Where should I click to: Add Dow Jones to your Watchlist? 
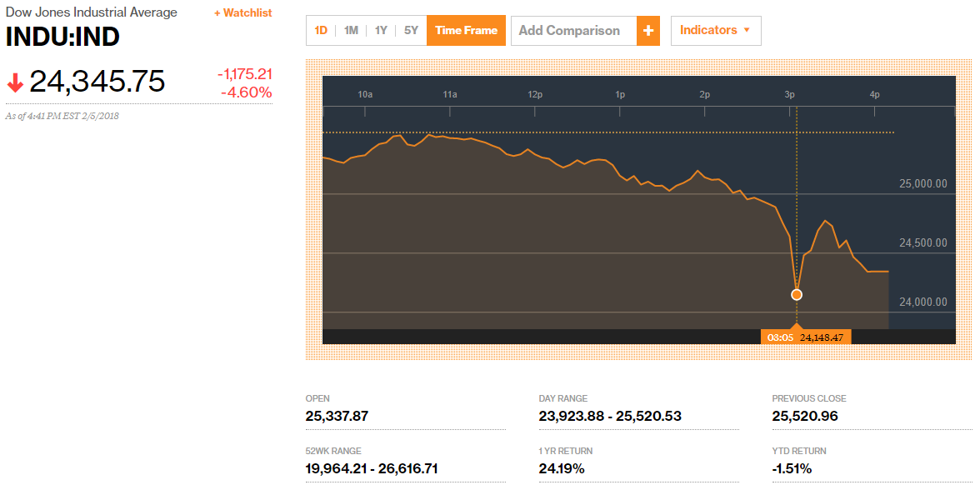click(x=242, y=12)
